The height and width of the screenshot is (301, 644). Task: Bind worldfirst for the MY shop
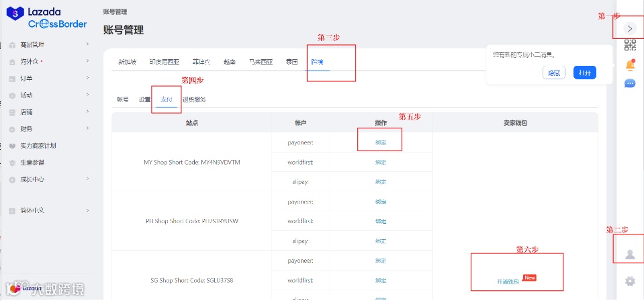pyautogui.click(x=381, y=162)
